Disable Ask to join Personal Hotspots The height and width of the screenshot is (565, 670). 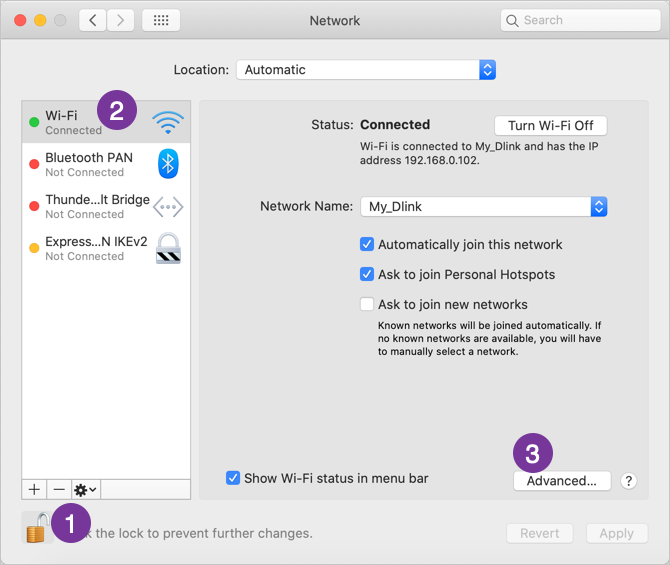click(x=367, y=275)
